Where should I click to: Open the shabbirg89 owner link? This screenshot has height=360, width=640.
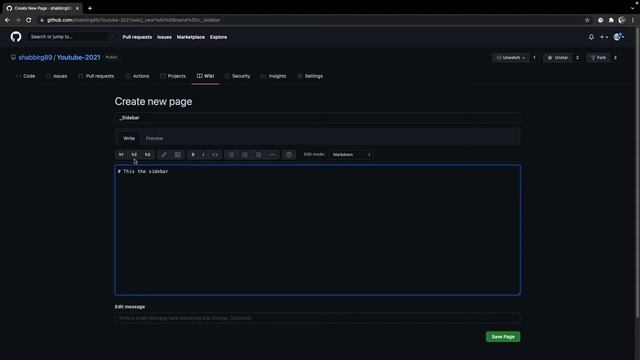[35, 58]
